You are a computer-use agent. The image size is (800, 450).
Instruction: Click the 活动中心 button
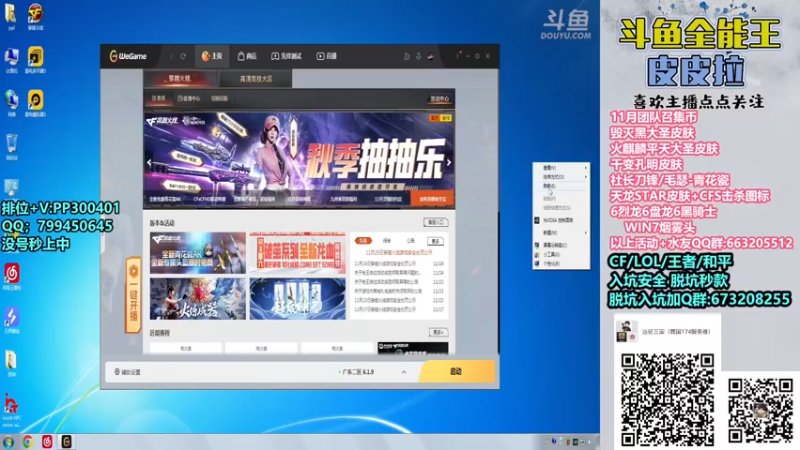[x=439, y=99]
